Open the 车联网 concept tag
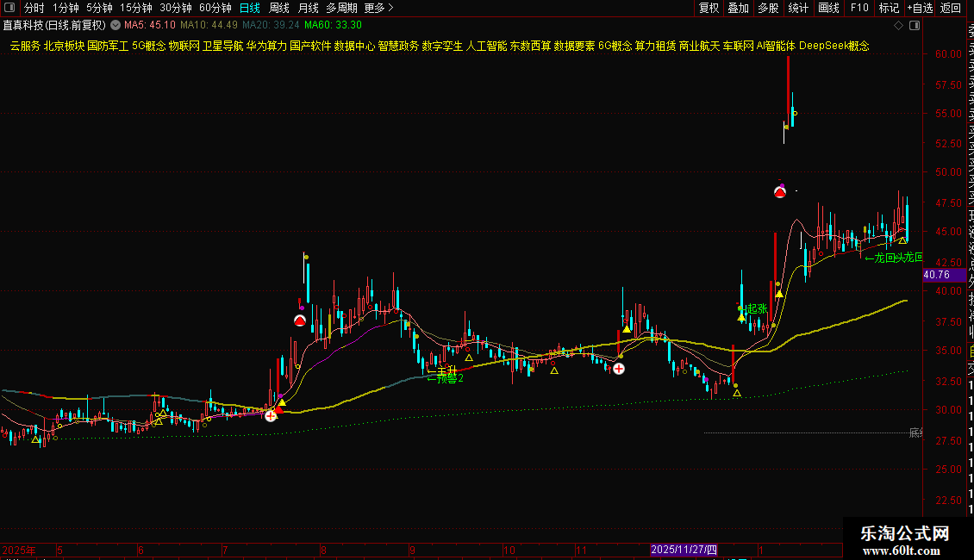Viewport: 974px width, 560px height. pyautogui.click(x=738, y=46)
